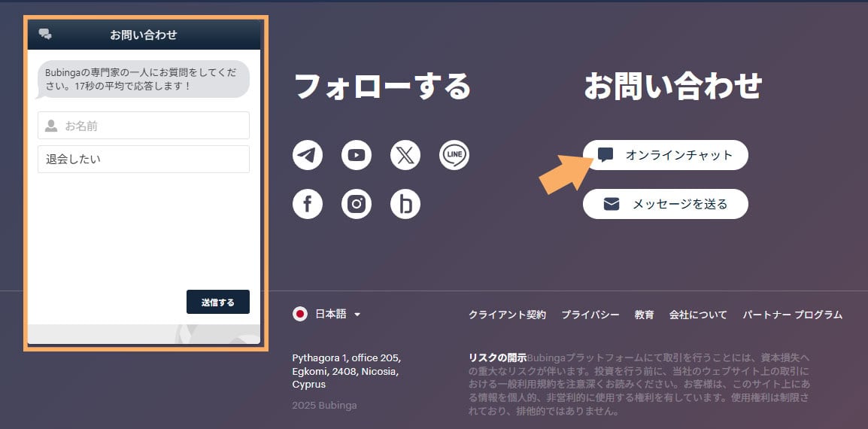Open the 会社について footer link
868x429 pixels.
698,315
